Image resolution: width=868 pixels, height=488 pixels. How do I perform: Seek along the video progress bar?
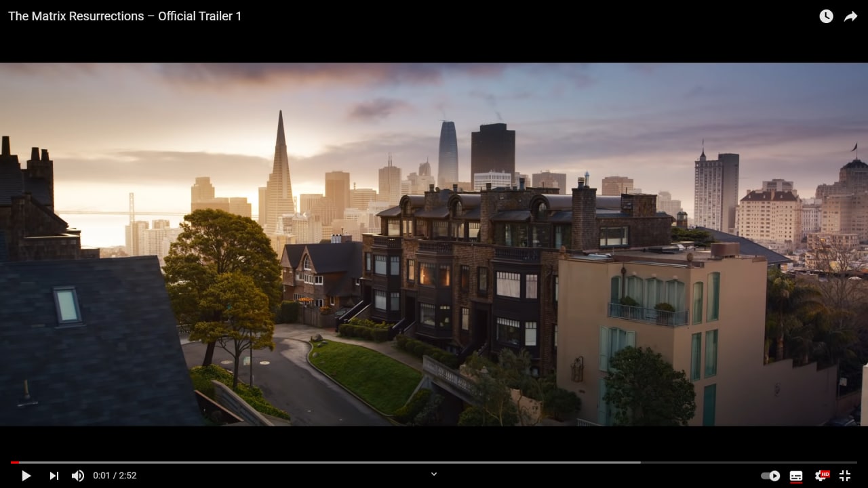pyautogui.click(x=434, y=462)
